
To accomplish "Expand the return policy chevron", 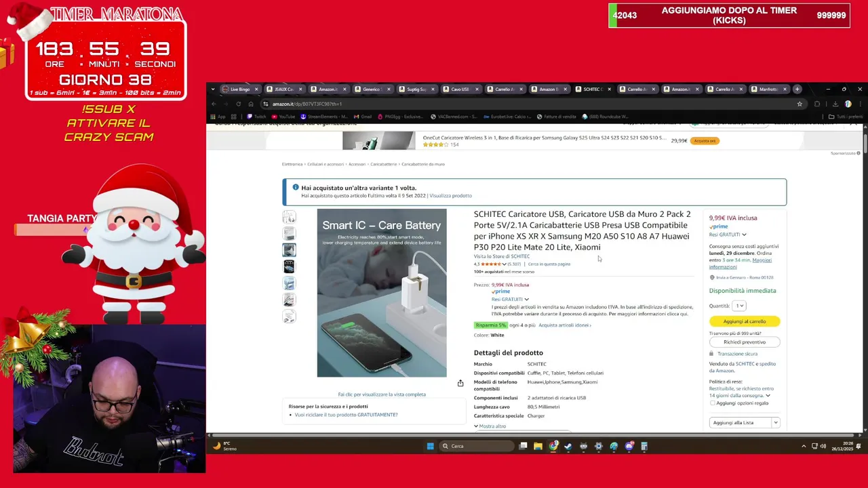I will tap(768, 396).
